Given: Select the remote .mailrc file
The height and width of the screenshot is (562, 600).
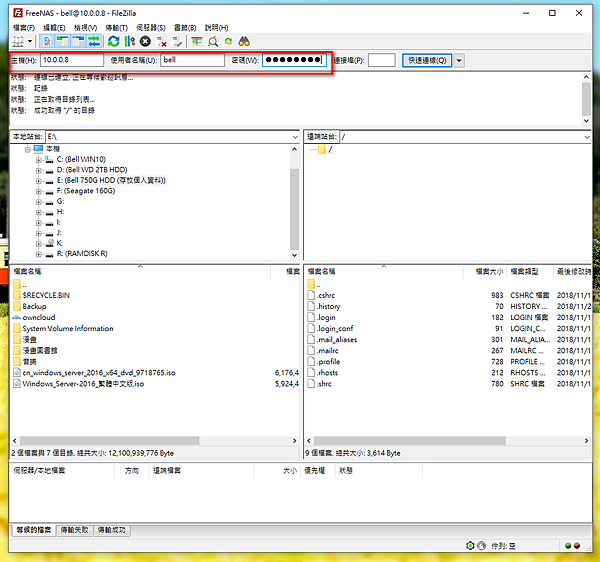Looking at the screenshot, I should click(328, 351).
